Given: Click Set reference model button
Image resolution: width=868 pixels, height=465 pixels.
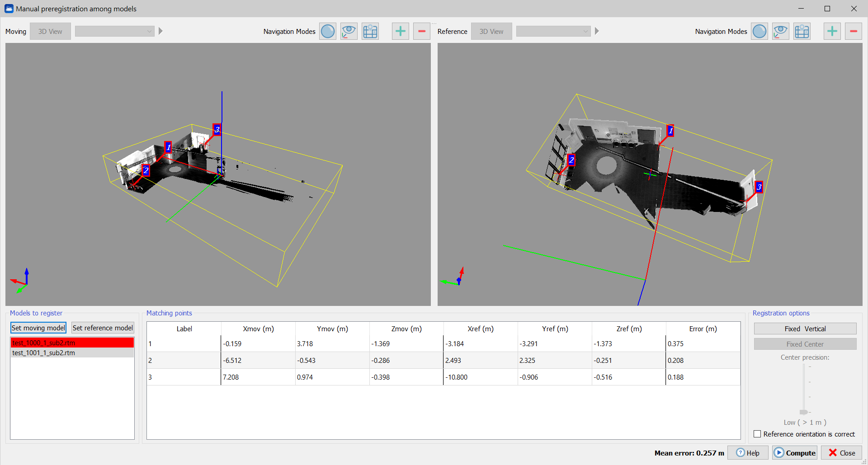Looking at the screenshot, I should (x=103, y=328).
